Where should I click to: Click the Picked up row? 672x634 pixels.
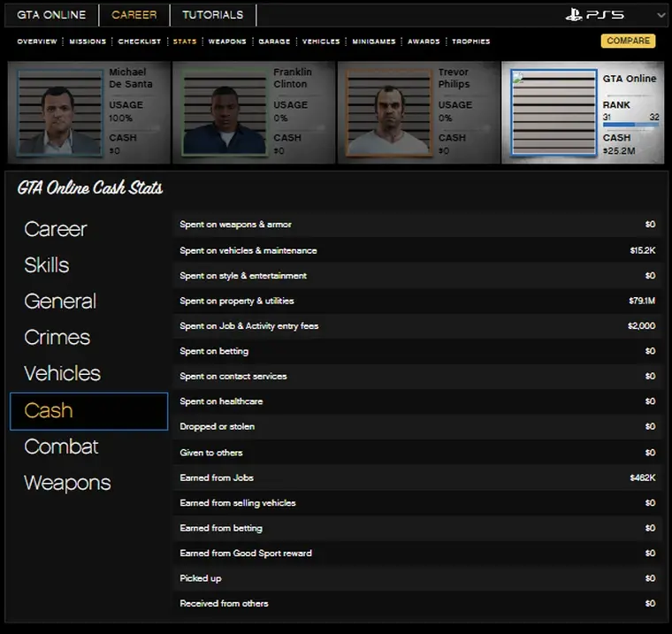[417, 578]
